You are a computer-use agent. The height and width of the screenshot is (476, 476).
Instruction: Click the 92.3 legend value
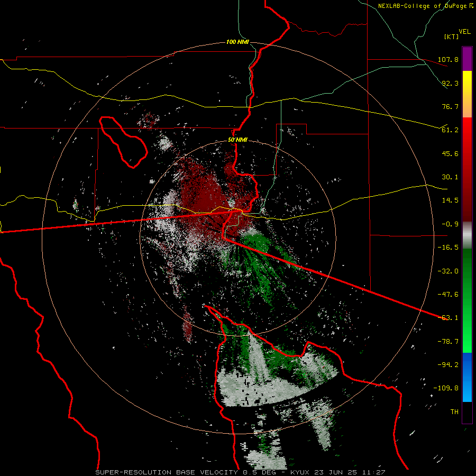(450, 83)
